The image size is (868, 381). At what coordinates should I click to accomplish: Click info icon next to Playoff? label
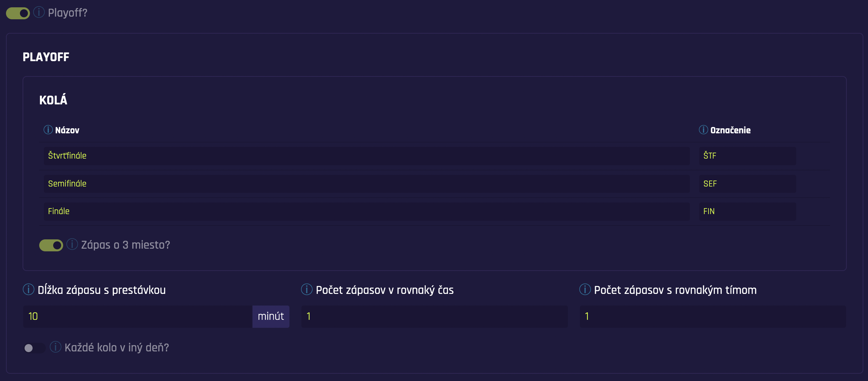[x=39, y=13]
